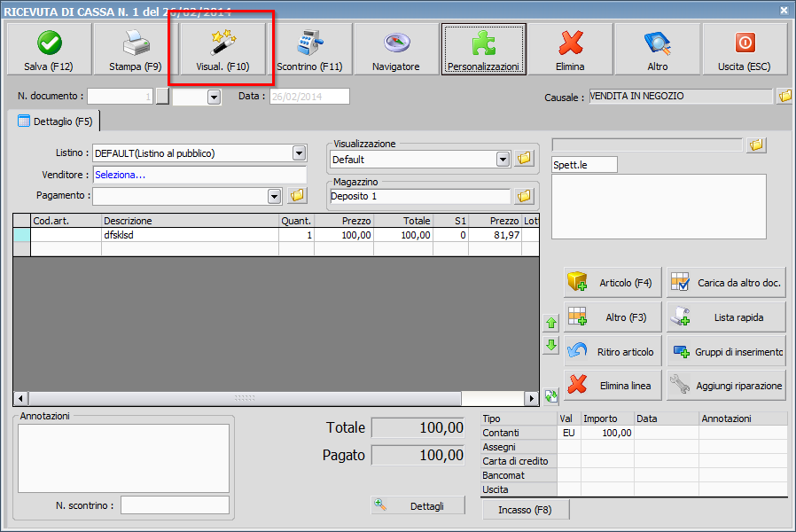This screenshot has height=532, width=796.
Task: Click the Pagato field showing 100,00
Action: [418, 455]
